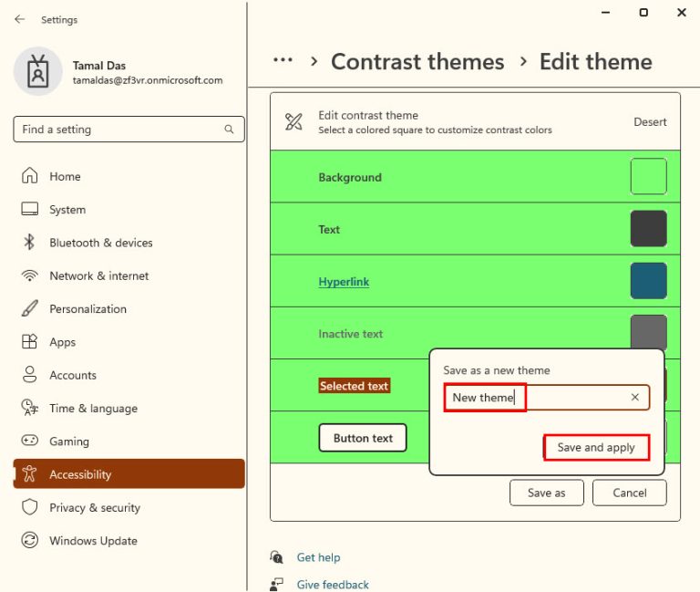This screenshot has width=700, height=592.
Task: Click Save and apply button
Action: coord(596,447)
